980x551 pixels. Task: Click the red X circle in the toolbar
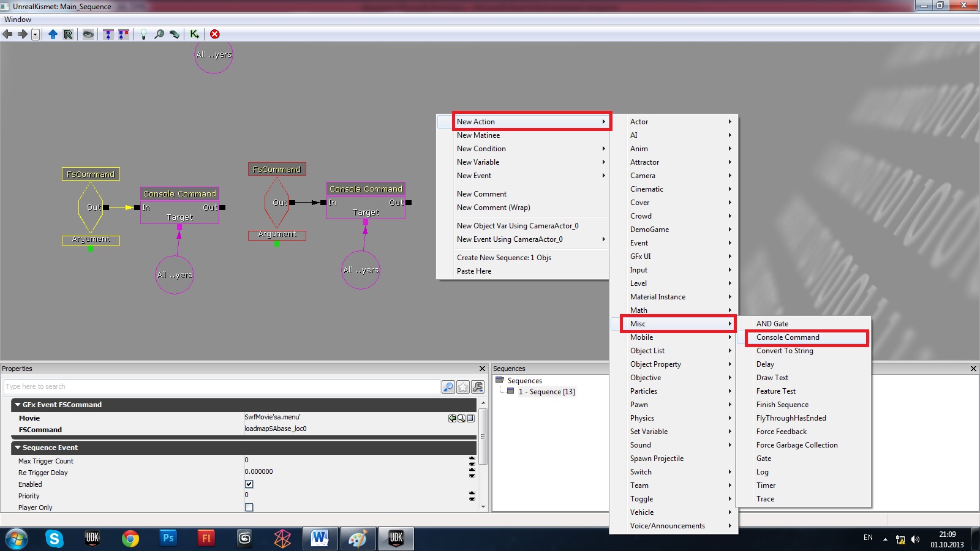(x=215, y=34)
